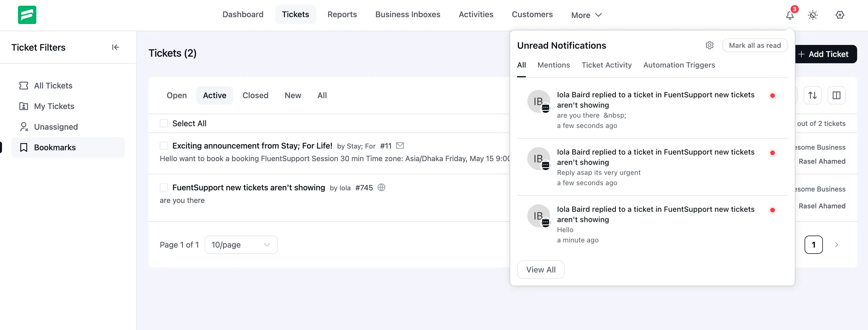Image resolution: width=868 pixels, height=330 pixels.
Task: Open Reports from the top navigation
Action: pyautogui.click(x=342, y=15)
